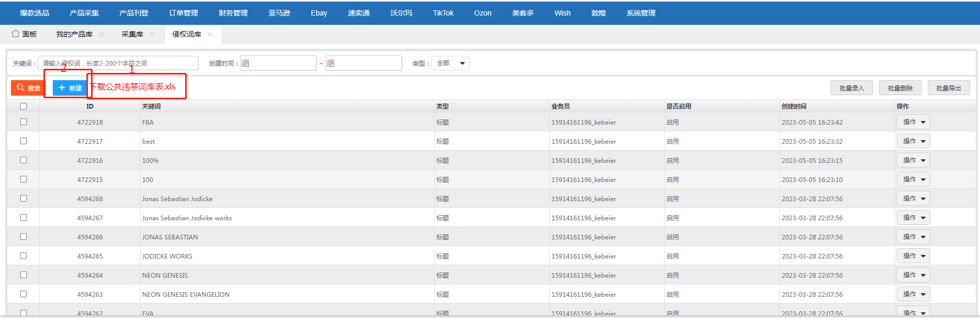Screen dimensions: 980x318
Task: Check the row checkbox for keyword FBA
Action: pyautogui.click(x=23, y=122)
